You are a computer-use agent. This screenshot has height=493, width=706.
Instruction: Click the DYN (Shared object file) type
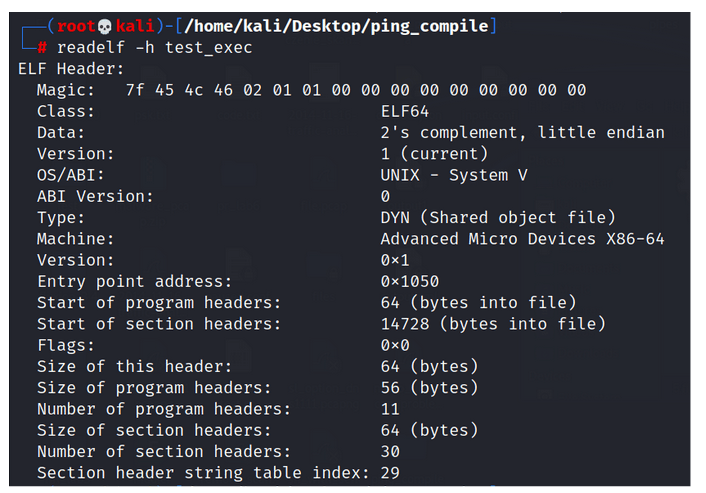498,217
